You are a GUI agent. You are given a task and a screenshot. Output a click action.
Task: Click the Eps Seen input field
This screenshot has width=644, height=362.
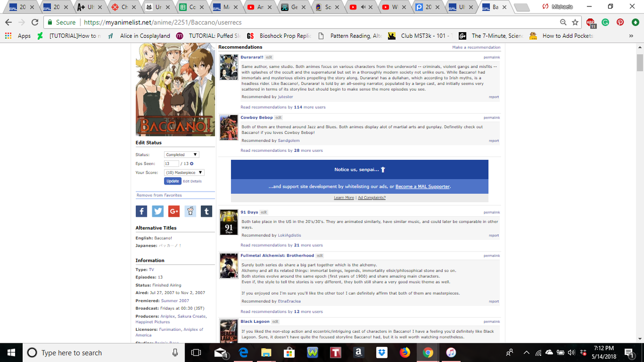pos(172,164)
